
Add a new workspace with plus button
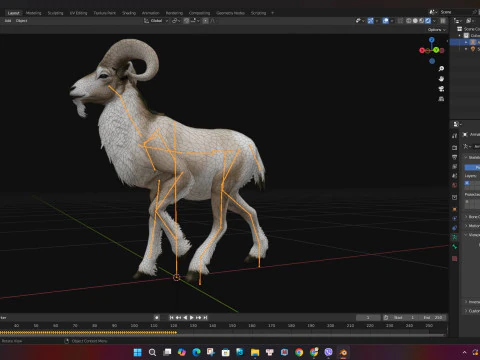272,13
